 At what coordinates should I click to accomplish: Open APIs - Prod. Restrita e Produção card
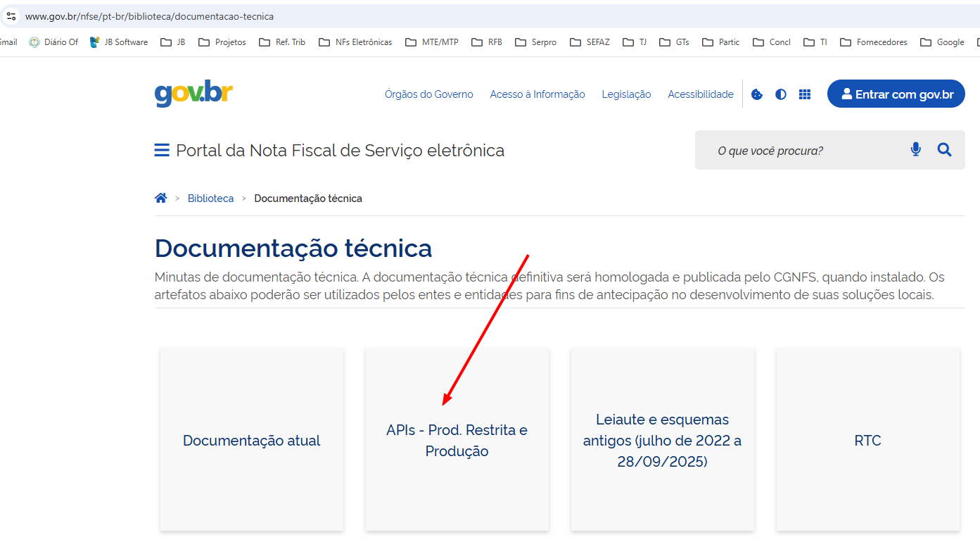(457, 440)
